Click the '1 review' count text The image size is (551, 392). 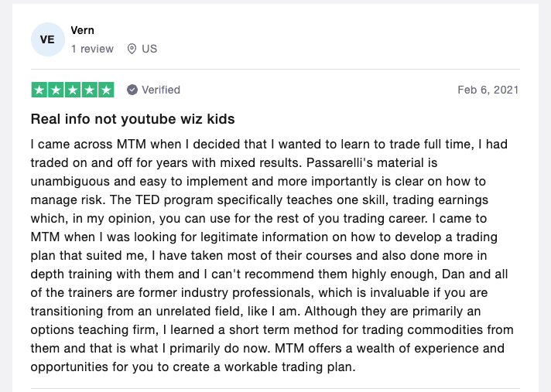click(x=92, y=49)
